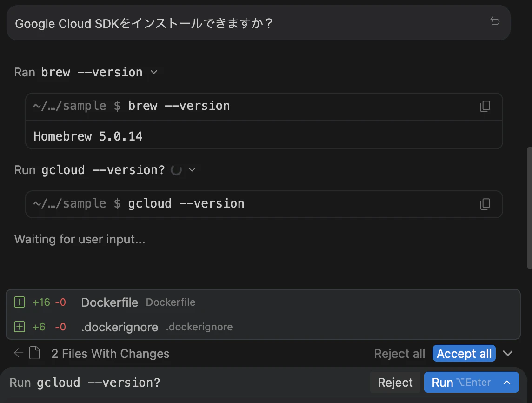Click the plus icon beside Dockerfile
This screenshot has height=403, width=532.
coord(20,302)
